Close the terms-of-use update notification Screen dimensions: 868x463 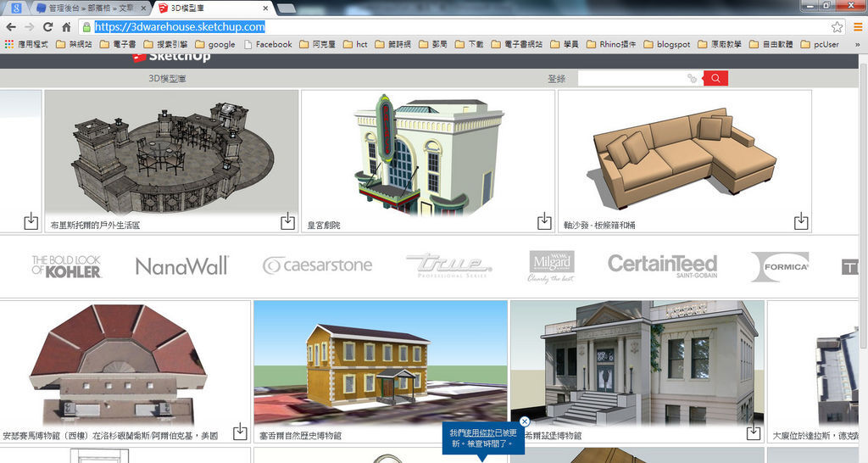pos(524,421)
